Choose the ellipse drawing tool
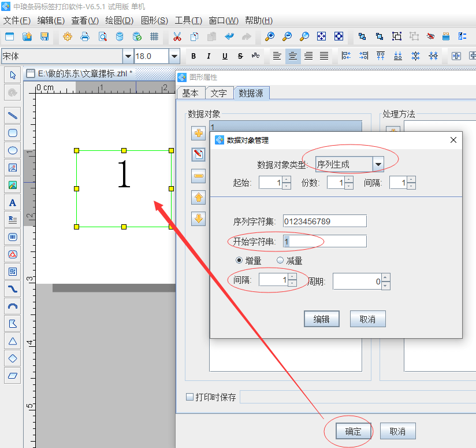The image size is (476, 448). pos(13,150)
